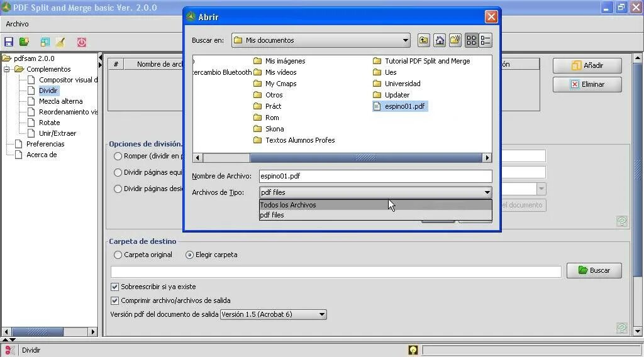Open the My Cmaps folder
Viewport: 644px width, 357px height.
pyautogui.click(x=275, y=84)
